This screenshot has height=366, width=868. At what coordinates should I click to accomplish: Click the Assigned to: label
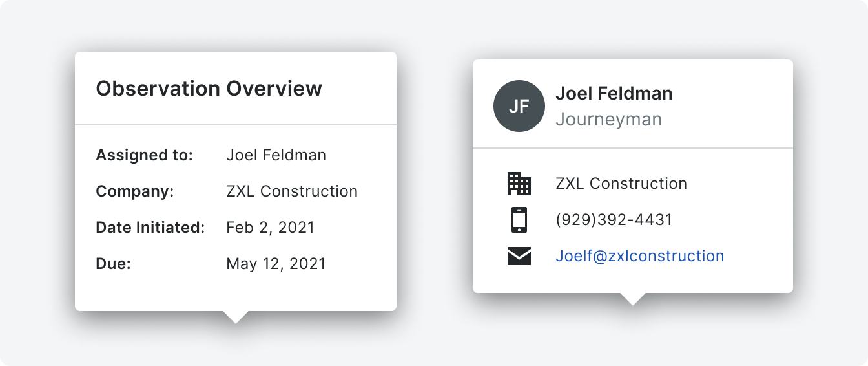click(x=144, y=155)
